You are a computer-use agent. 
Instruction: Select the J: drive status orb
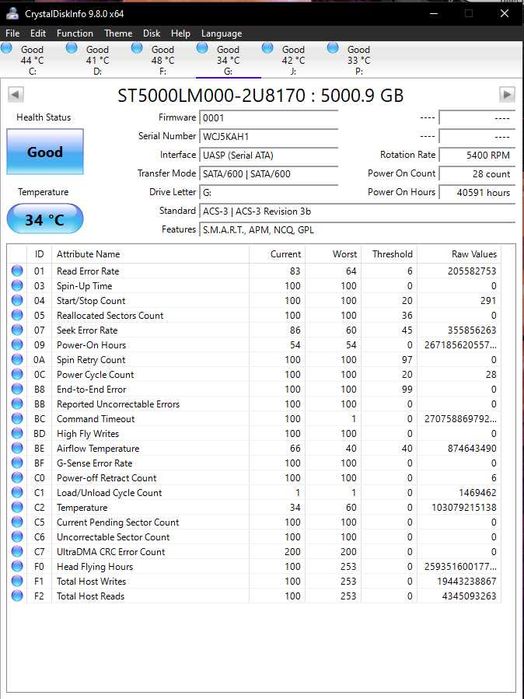click(x=268, y=48)
